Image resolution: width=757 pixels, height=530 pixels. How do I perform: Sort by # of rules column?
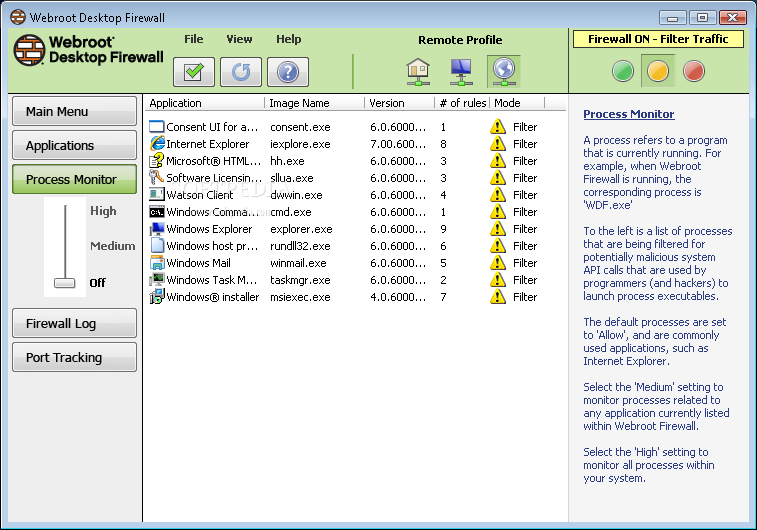click(x=462, y=103)
